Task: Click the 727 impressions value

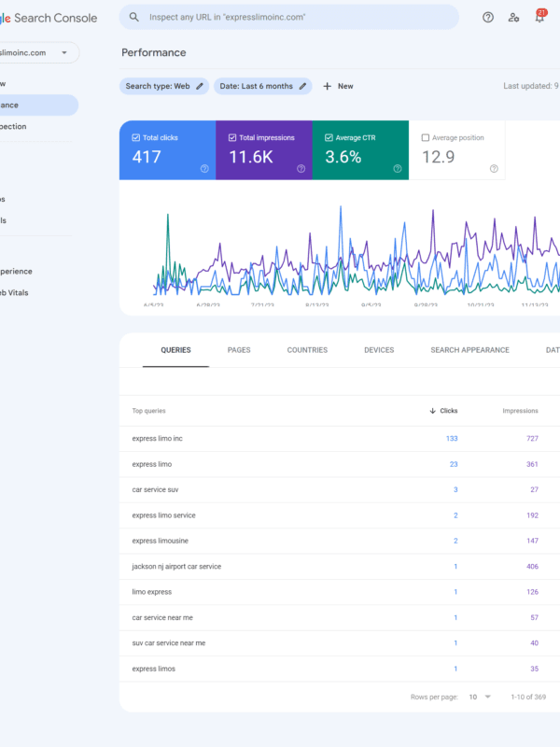Action: coord(532,439)
